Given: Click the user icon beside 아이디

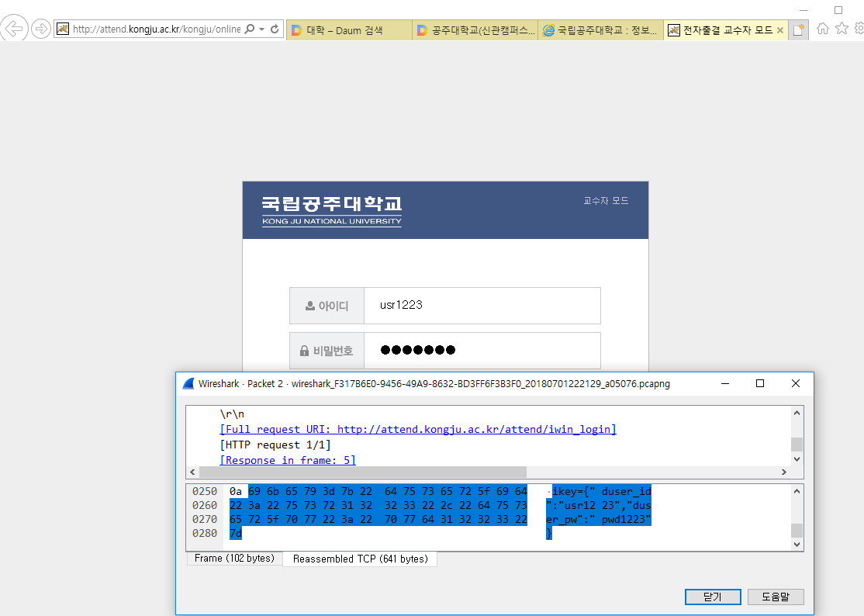Looking at the screenshot, I should (310, 306).
